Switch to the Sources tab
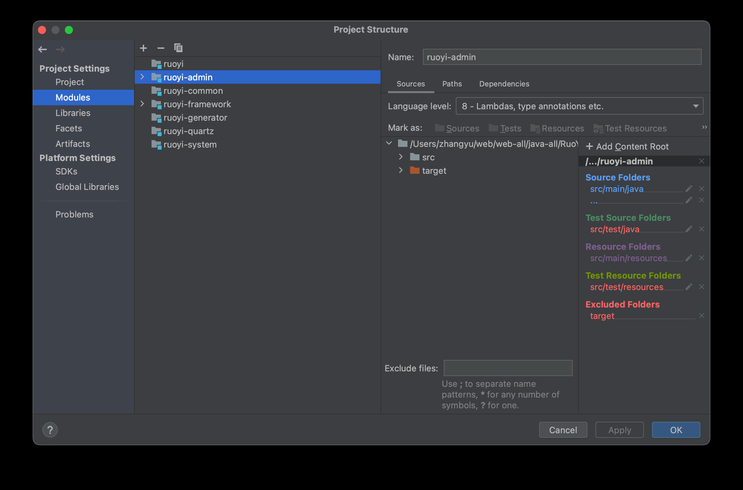Screen dimensions: 743x490 pos(410,84)
